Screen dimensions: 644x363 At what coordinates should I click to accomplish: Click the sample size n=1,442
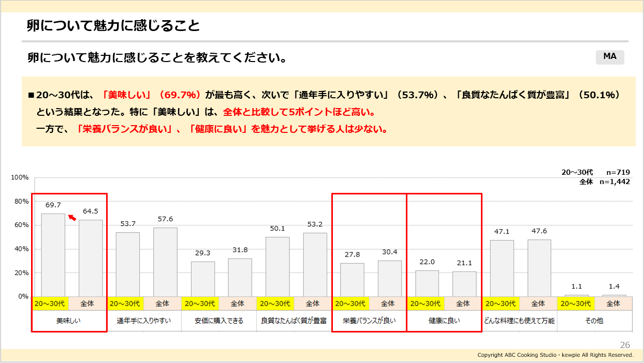coord(615,182)
